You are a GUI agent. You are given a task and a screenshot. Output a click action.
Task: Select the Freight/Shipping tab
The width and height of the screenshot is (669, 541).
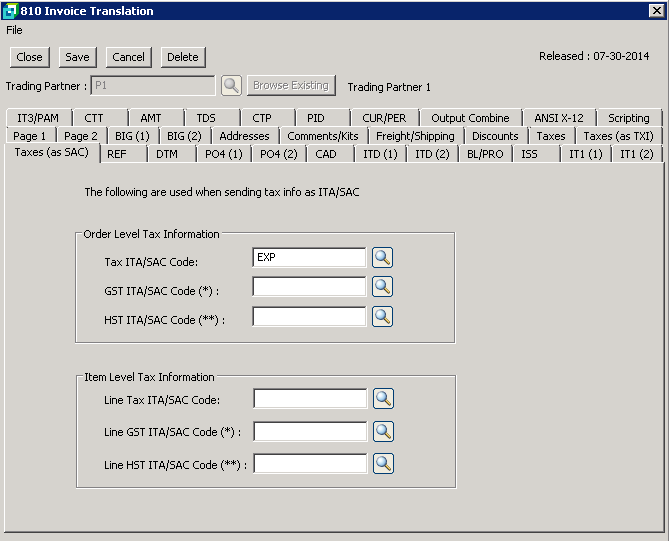415,136
